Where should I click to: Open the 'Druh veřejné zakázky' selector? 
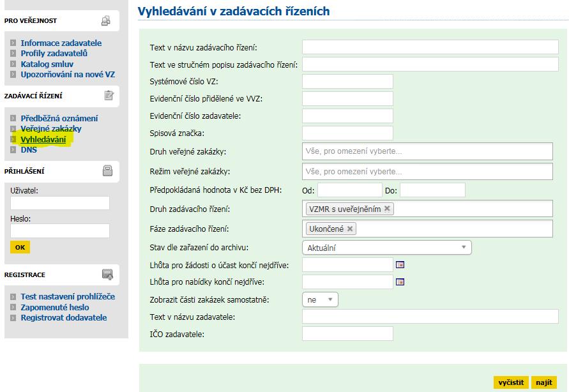pos(427,151)
